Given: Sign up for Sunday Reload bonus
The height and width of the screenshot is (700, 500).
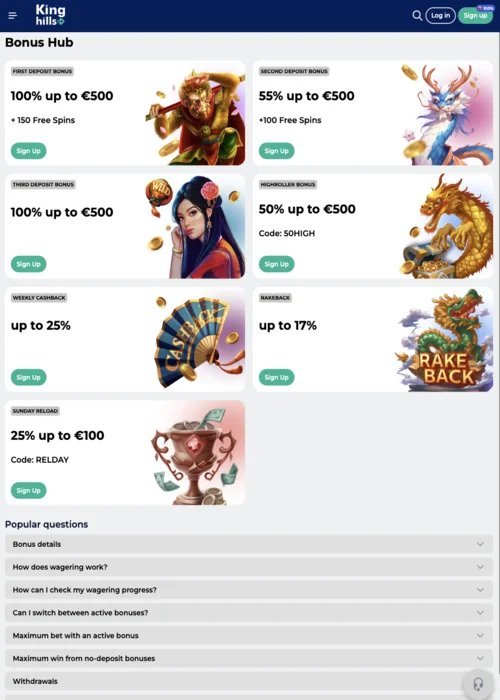Looking at the screenshot, I should click(29, 490).
